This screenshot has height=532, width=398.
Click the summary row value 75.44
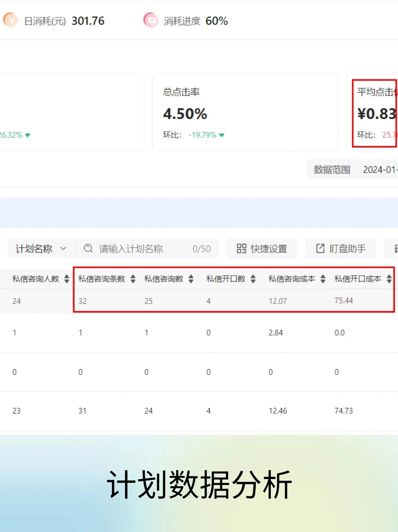coord(344,301)
